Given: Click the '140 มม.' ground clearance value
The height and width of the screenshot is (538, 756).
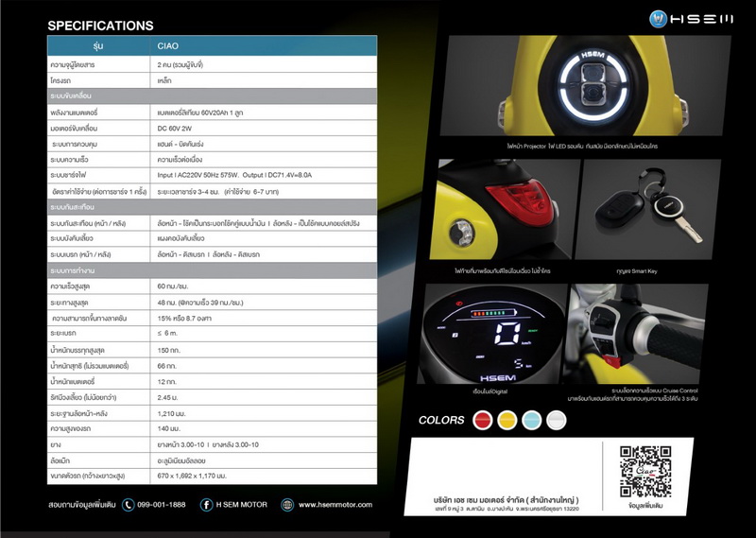Looking at the screenshot, I should (169, 428).
